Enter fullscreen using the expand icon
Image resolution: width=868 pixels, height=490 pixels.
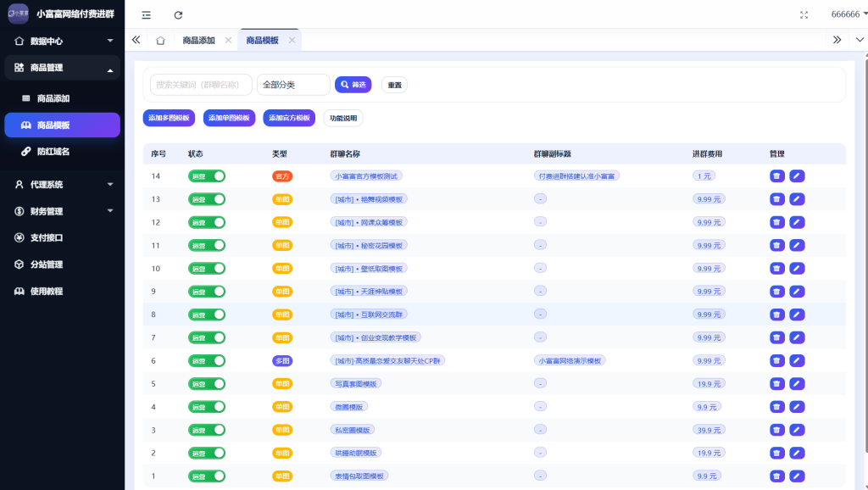pyautogui.click(x=804, y=15)
